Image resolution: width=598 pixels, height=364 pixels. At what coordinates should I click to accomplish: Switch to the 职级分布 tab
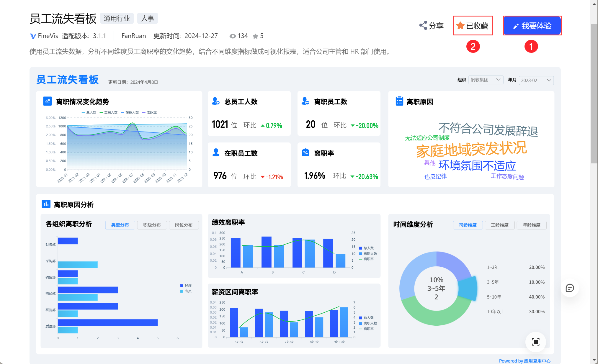click(152, 225)
